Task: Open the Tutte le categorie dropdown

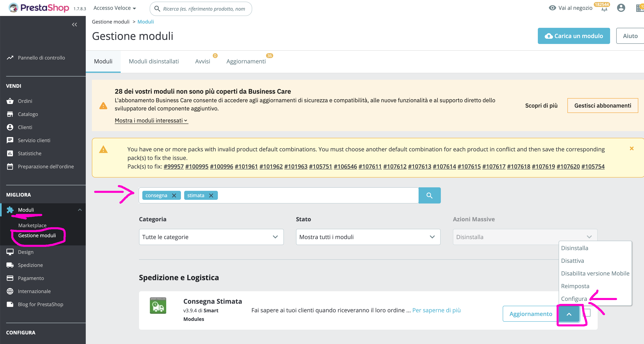Action: 211,237
